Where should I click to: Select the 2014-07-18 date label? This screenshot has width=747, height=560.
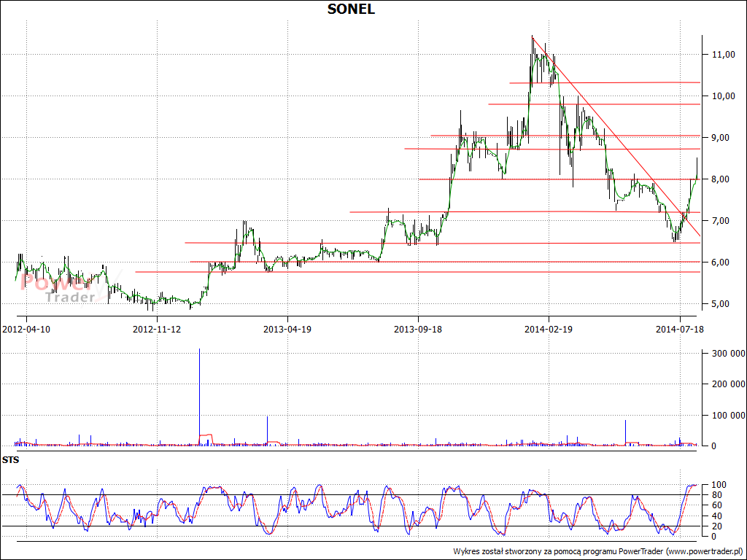[679, 329]
